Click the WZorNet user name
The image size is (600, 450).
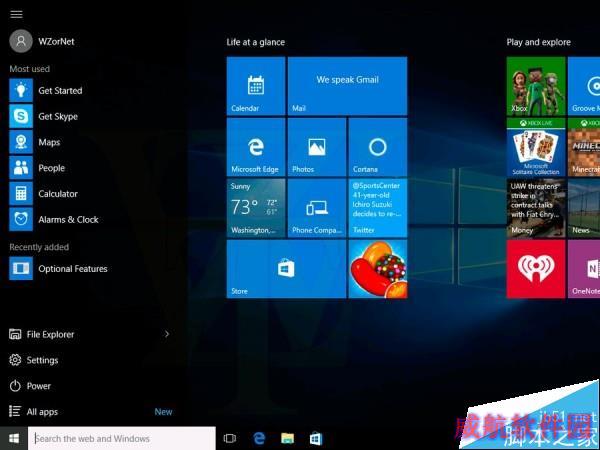click(x=56, y=41)
